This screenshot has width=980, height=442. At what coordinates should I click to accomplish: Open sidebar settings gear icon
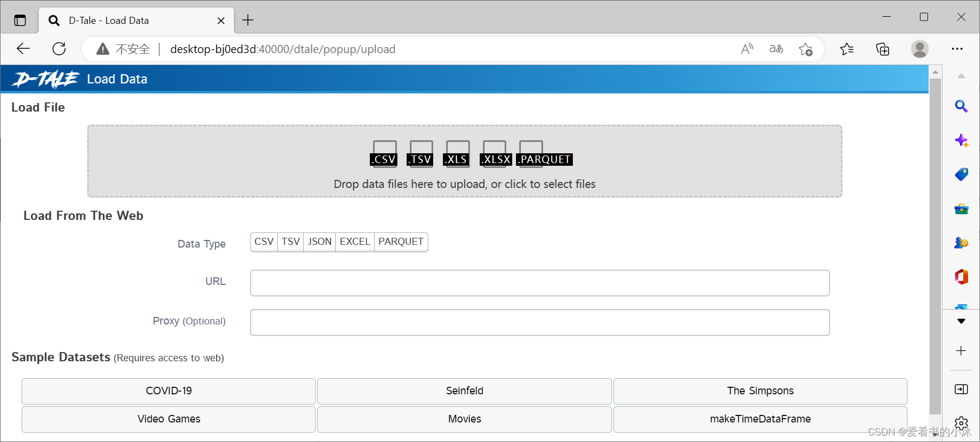[x=961, y=423]
